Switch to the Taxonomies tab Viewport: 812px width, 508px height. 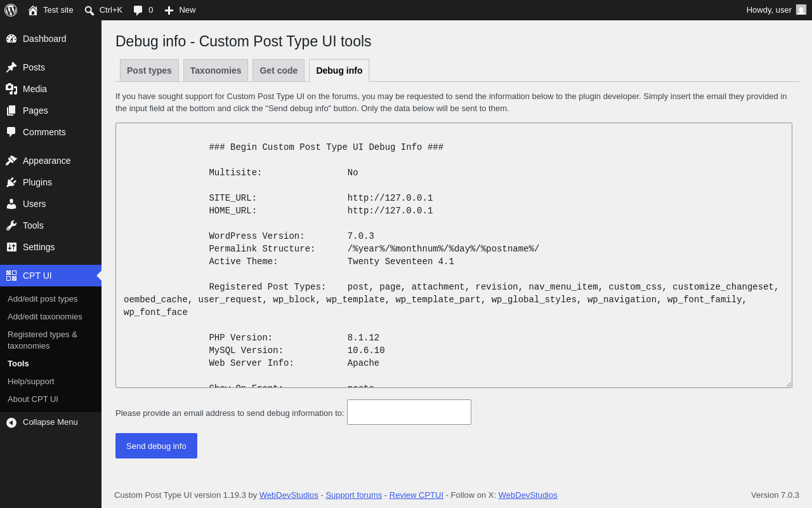click(216, 70)
